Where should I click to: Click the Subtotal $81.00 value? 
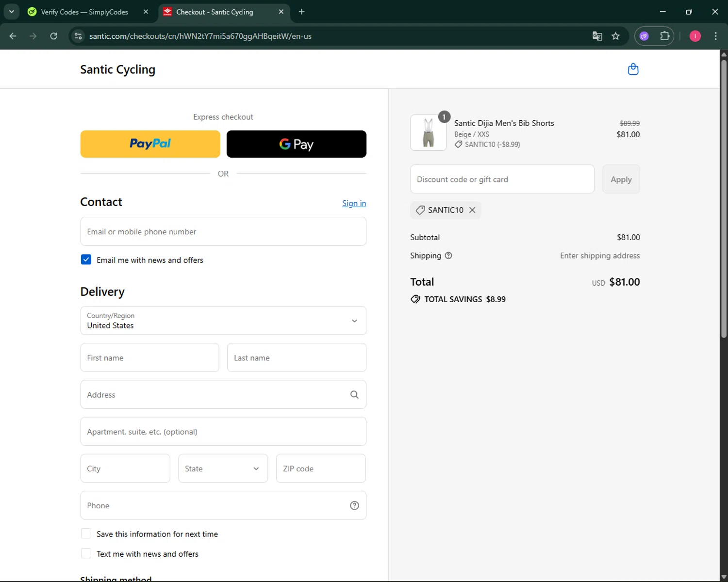click(x=628, y=237)
